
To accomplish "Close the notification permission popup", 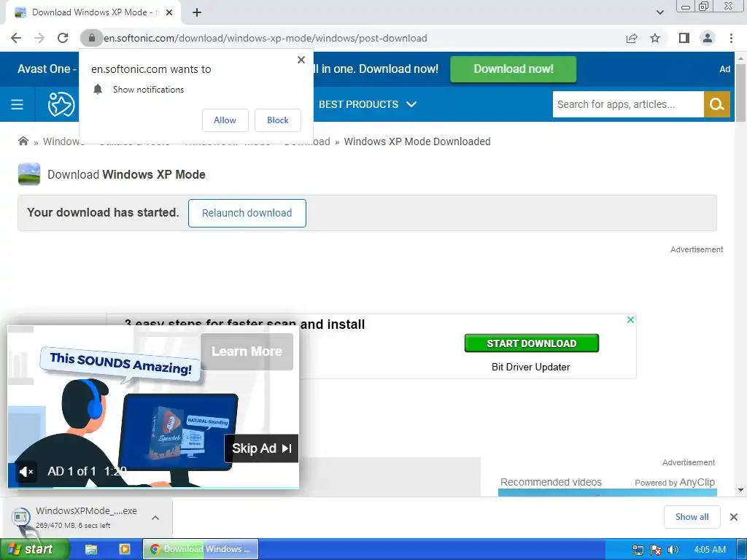I will point(301,60).
